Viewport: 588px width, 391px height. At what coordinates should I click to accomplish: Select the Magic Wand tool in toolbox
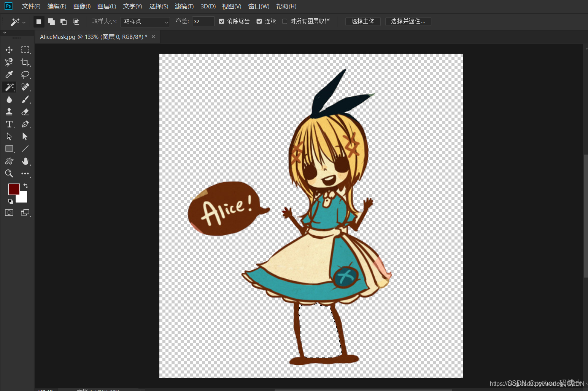pos(9,87)
